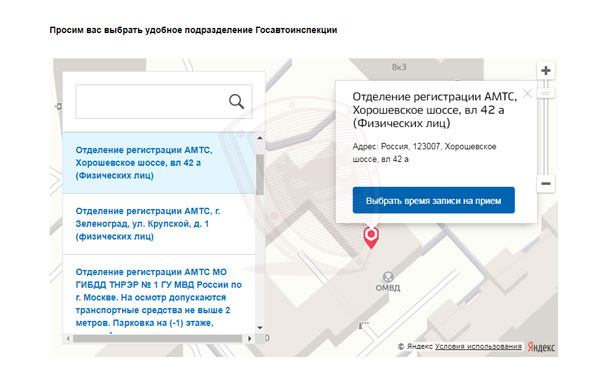Click the horizontal scrollbar thumb under list
This screenshot has width=600, height=371.
pyautogui.click(x=158, y=338)
